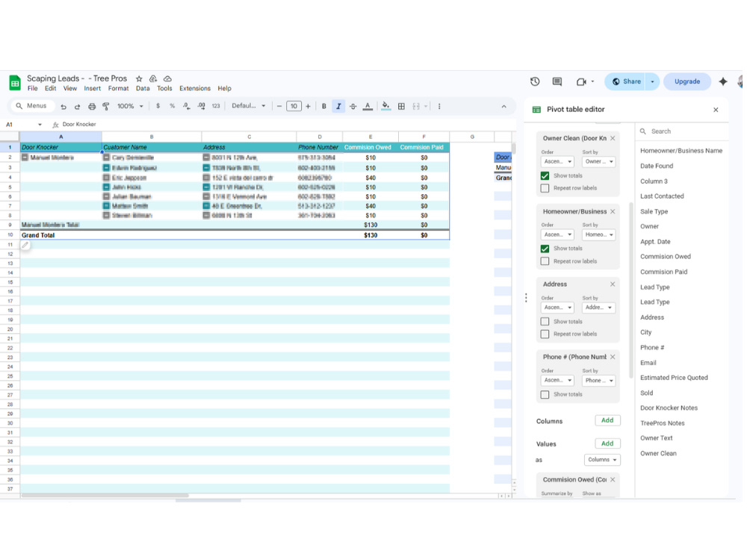Toggle strikethrough formatting
Viewport: 747px width, 560px height.
point(353,106)
